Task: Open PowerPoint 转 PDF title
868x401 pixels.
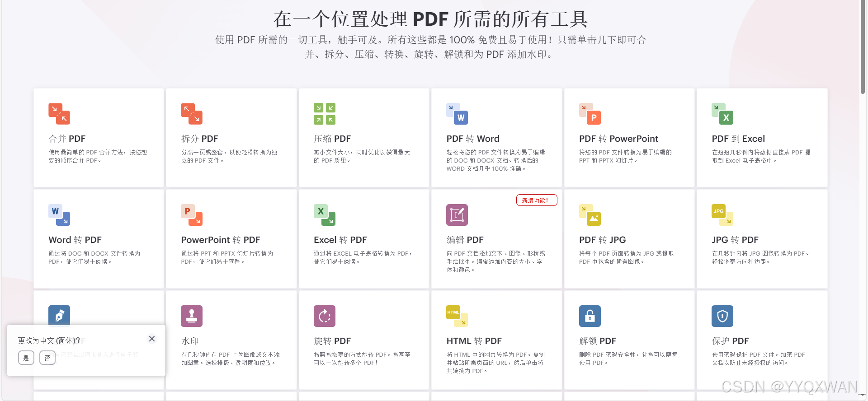Action: (221, 240)
